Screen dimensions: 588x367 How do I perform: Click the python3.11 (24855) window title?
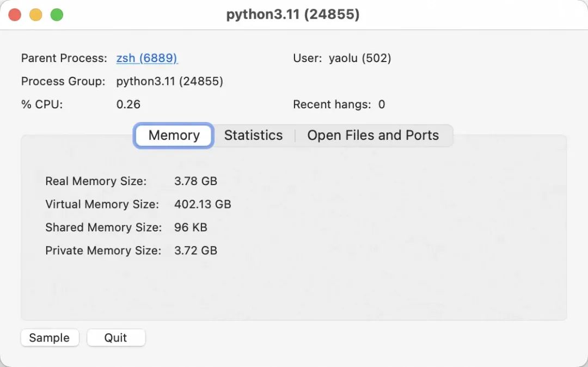293,15
